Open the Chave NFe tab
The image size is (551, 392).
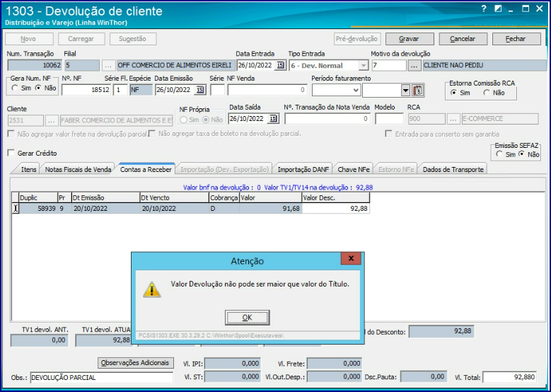[x=354, y=169]
